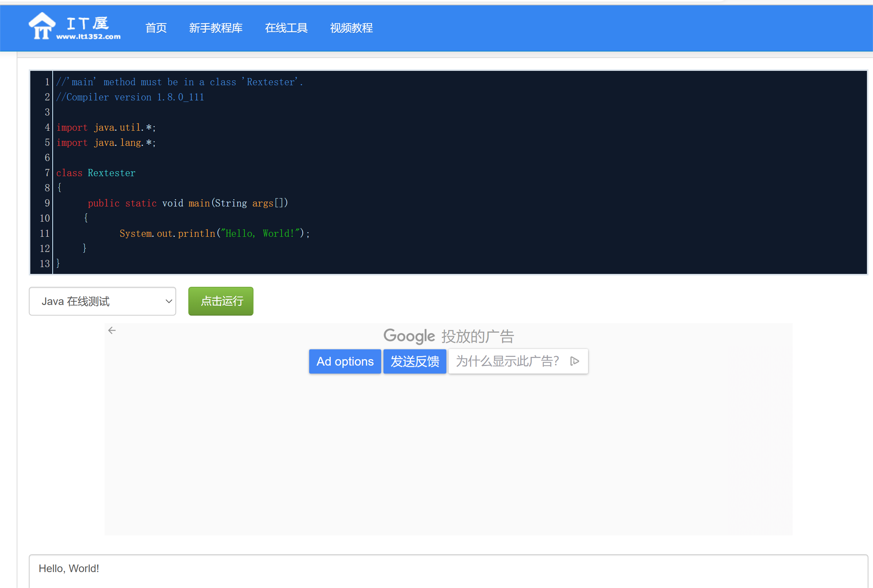Click the IT屋 house logo icon
This screenshot has height=588, width=873.
[x=42, y=26]
